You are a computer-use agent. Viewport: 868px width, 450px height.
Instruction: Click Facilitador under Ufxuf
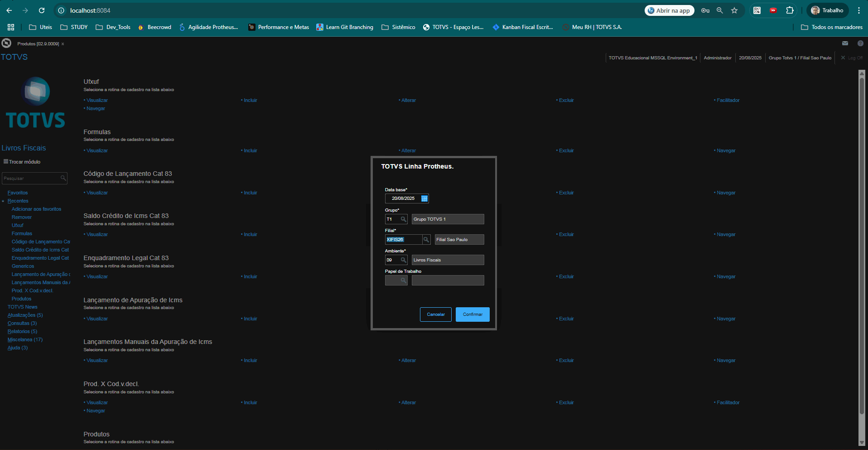(x=728, y=101)
